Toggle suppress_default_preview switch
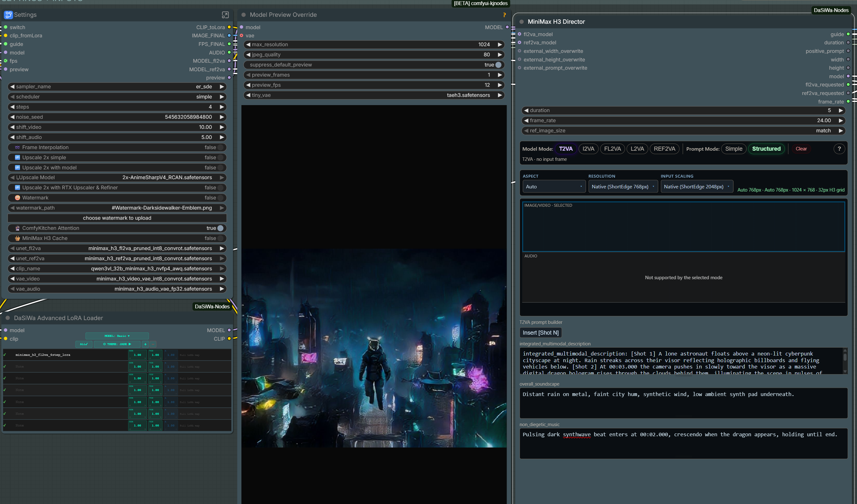857x504 pixels. (499, 65)
